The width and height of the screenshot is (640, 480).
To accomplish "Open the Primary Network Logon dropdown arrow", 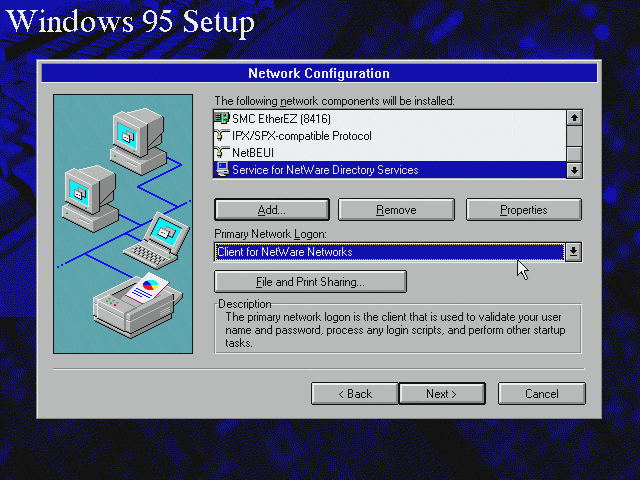I will coord(573,252).
